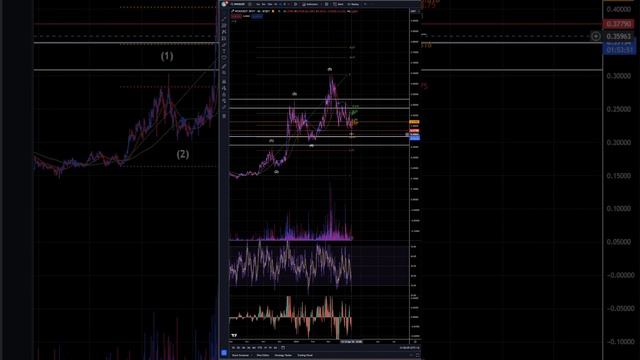Click the 0.10000 price axis label
This screenshot has height=360, width=640.
(618, 209)
